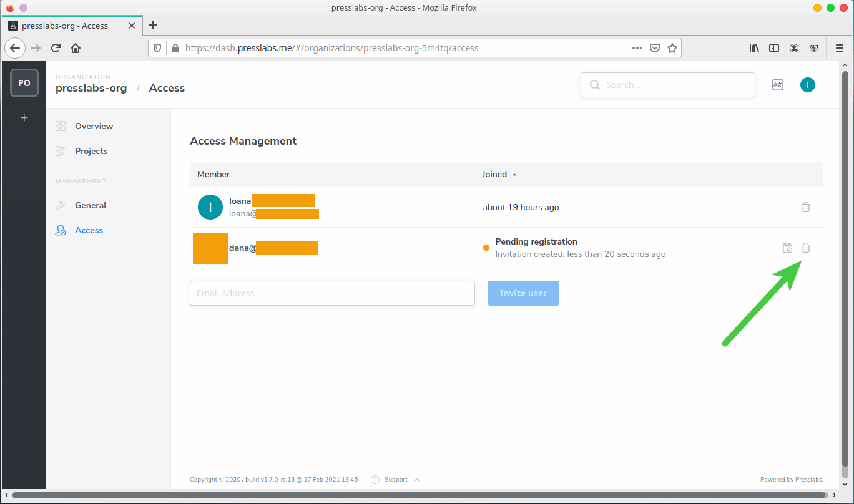
Task: Delete member ioana with trash icon
Action: pyautogui.click(x=806, y=207)
